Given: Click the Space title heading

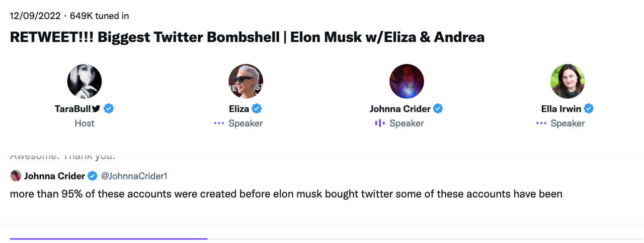Looking at the screenshot, I should click(247, 37).
